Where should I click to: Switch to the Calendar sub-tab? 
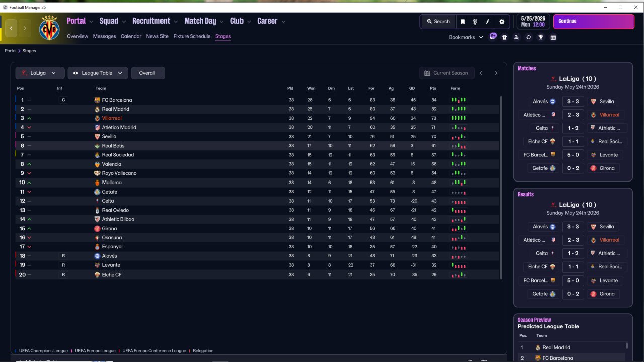[x=131, y=37]
